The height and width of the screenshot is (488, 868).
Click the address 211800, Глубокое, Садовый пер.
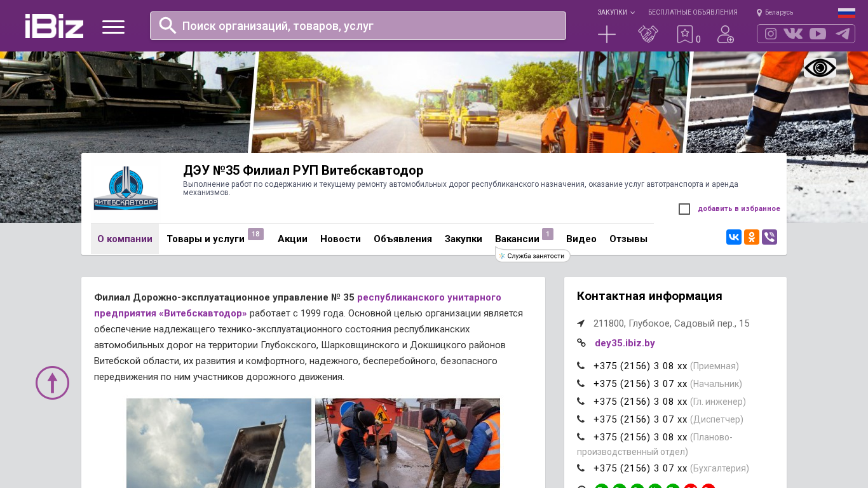click(672, 323)
